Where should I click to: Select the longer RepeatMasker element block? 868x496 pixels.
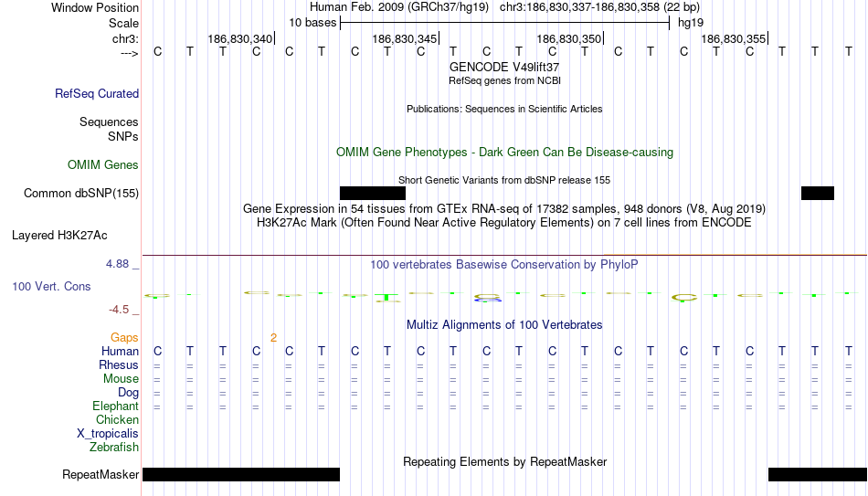241,474
